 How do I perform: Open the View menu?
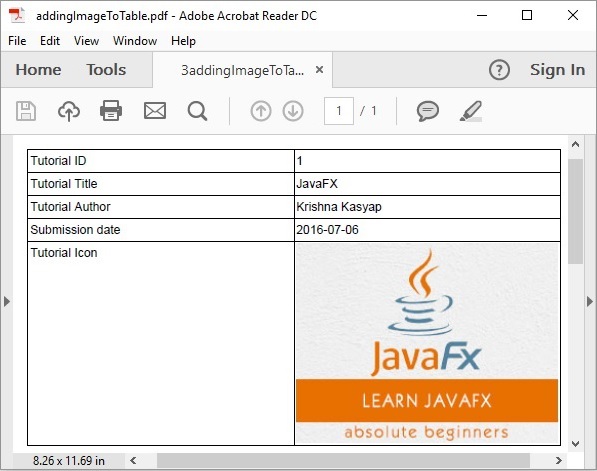pos(86,41)
